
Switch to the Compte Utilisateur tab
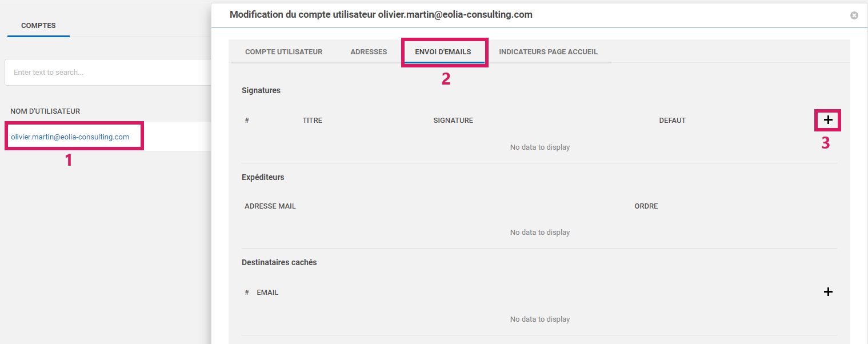pyautogui.click(x=283, y=52)
